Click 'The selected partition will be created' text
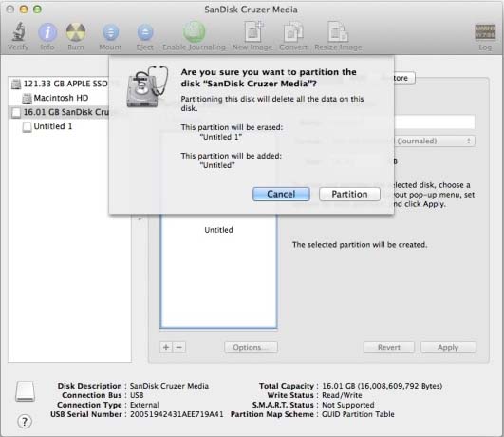Screen dimensions: 504x437 tap(360, 245)
